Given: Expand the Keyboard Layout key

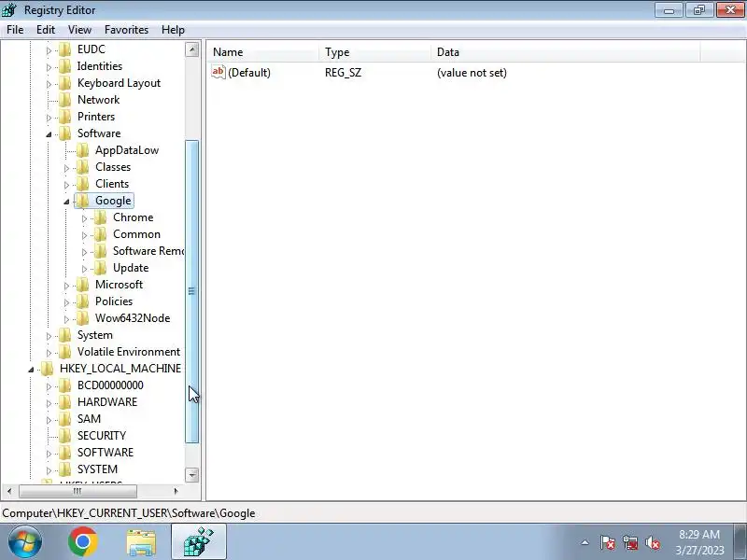Looking at the screenshot, I should [x=49, y=84].
